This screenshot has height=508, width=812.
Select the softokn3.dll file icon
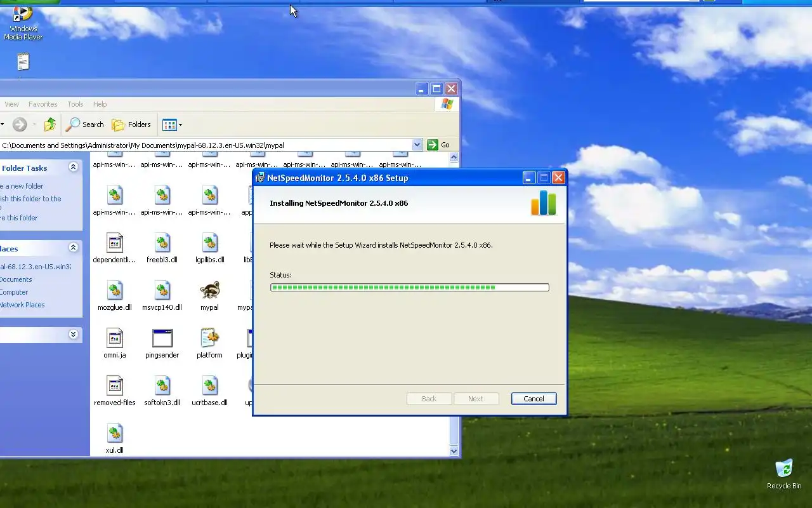[162, 385]
